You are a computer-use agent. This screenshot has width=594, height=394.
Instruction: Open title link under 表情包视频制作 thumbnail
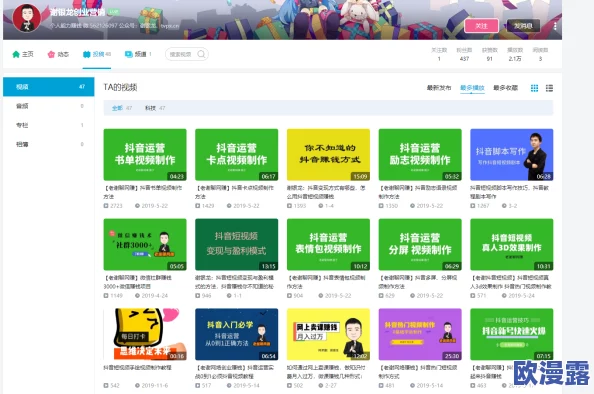pos(327,282)
